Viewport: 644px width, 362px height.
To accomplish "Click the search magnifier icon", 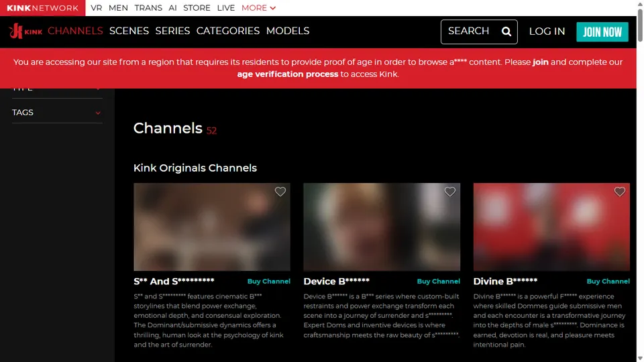I will (506, 32).
